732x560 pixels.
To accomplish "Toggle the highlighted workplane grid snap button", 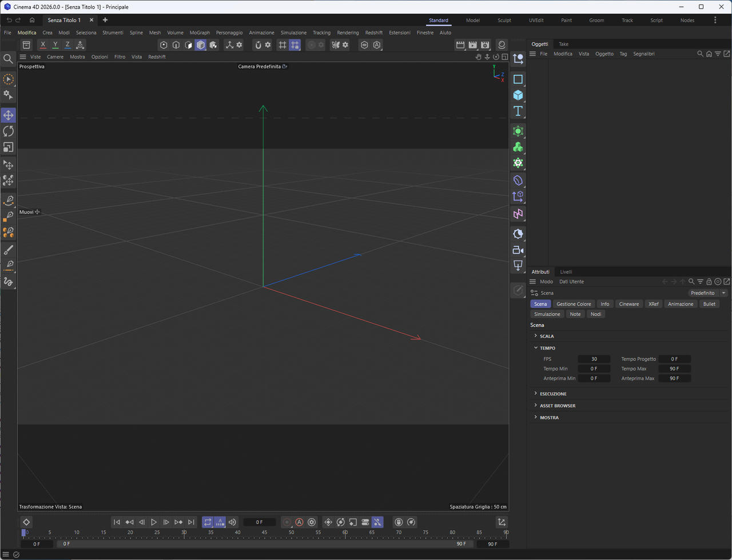I will click(295, 45).
